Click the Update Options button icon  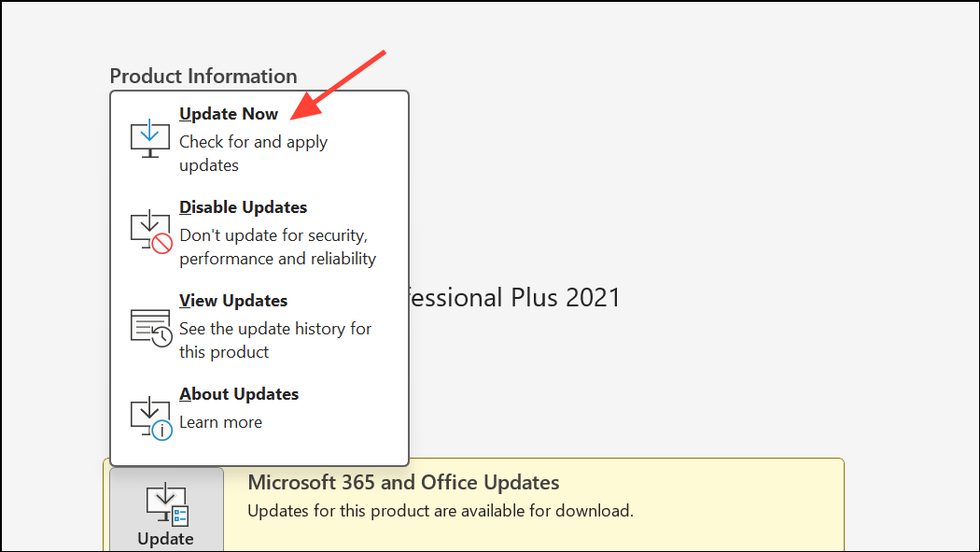(x=166, y=502)
